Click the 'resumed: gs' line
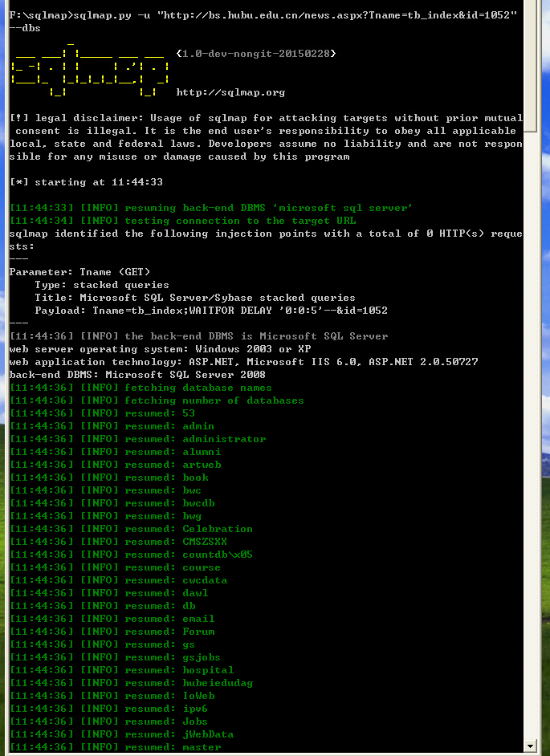This screenshot has width=550, height=756. click(102, 644)
